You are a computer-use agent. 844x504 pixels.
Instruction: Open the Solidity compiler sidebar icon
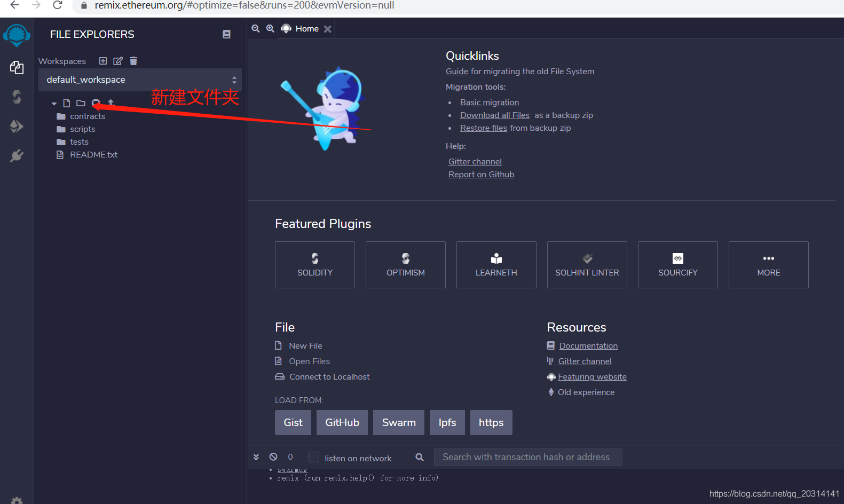click(17, 97)
